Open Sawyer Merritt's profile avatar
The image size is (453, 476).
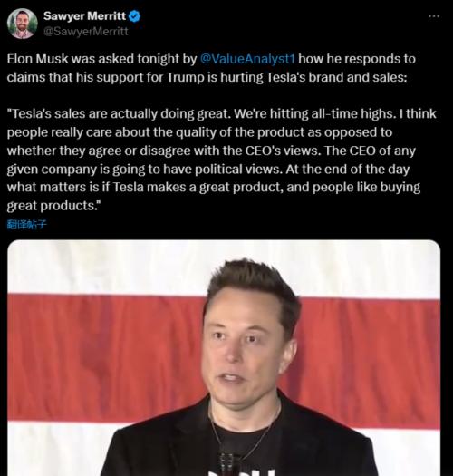click(22, 24)
